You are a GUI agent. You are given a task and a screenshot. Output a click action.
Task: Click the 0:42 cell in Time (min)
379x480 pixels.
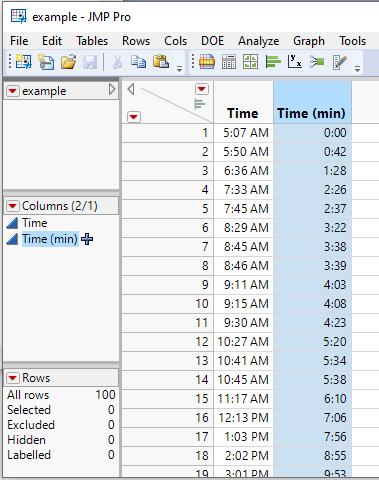click(312, 152)
